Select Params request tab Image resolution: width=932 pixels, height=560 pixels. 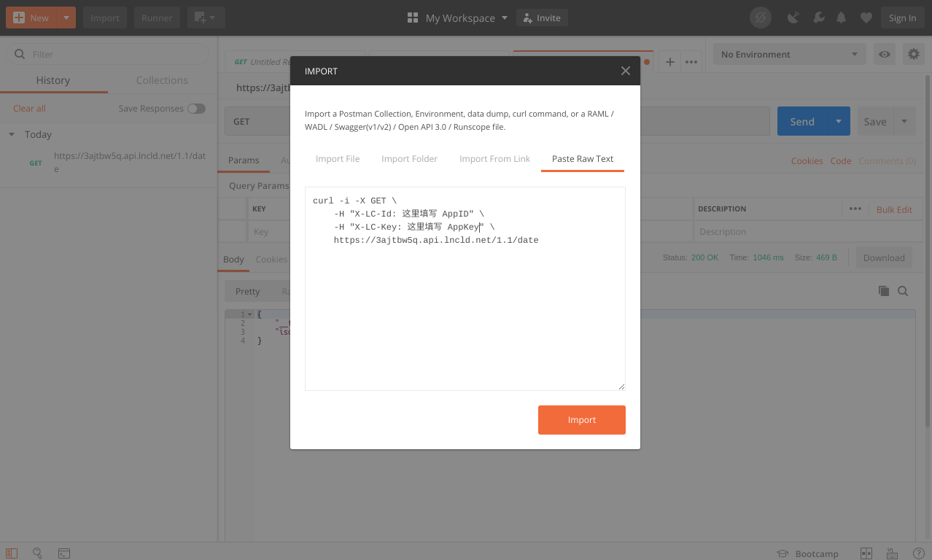[x=244, y=160]
